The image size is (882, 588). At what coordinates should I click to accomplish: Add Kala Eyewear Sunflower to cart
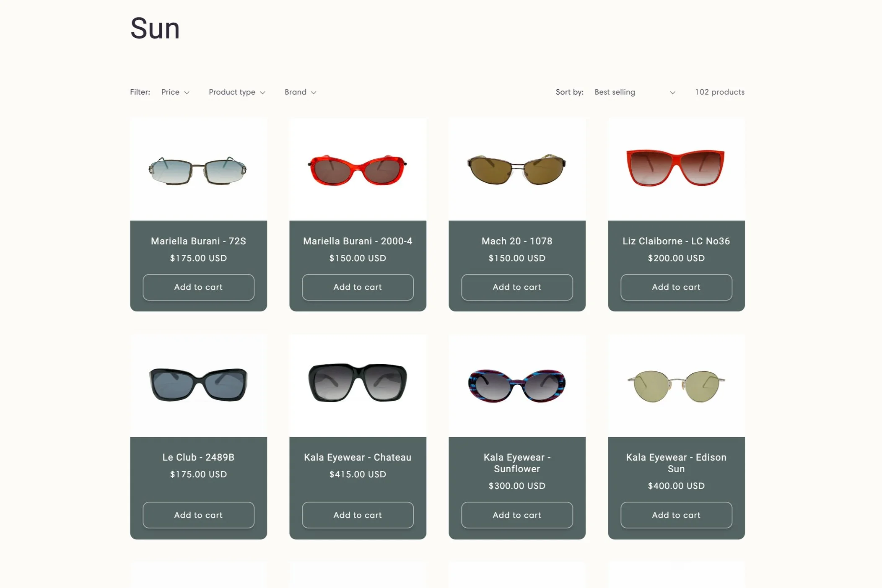(517, 515)
